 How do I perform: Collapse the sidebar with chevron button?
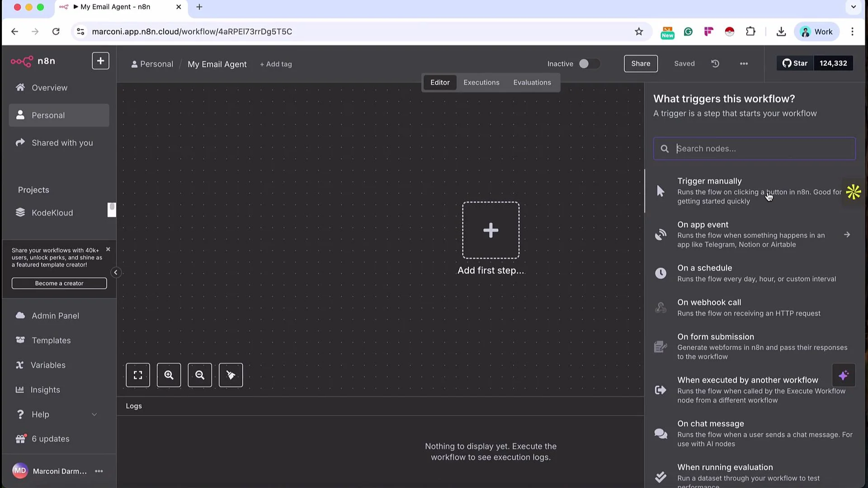[116, 272]
